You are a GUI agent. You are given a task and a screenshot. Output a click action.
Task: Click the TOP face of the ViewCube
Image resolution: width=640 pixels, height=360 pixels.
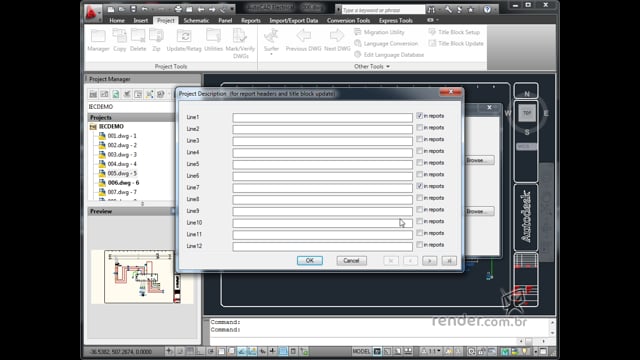pyautogui.click(x=527, y=113)
